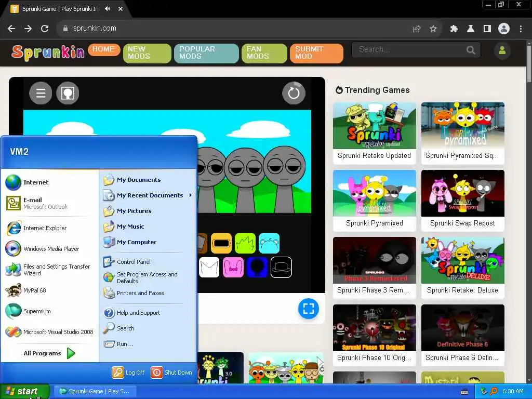This screenshot has width=532, height=399.
Task: Pick the white envelope-shaped sound icon
Action: click(209, 268)
